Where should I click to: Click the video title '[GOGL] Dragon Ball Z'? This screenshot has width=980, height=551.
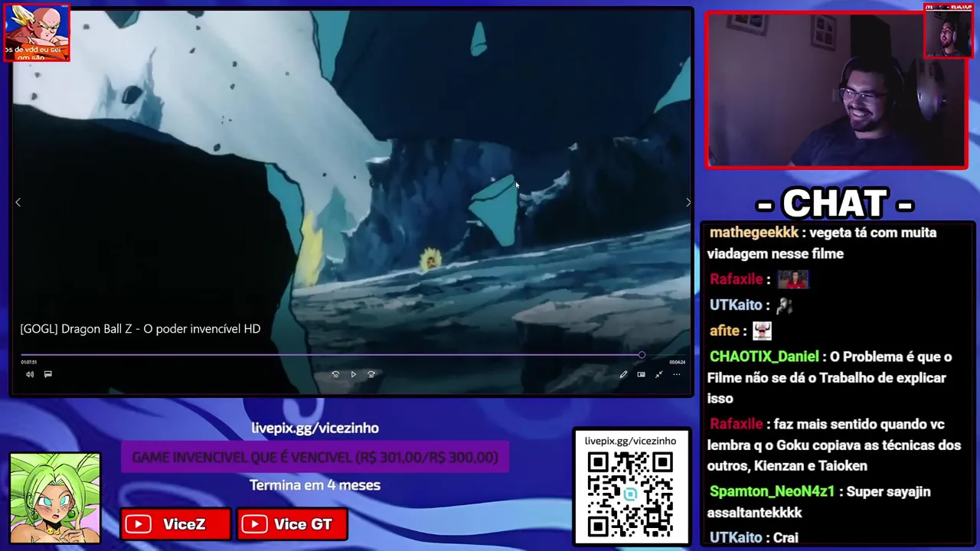(x=140, y=329)
